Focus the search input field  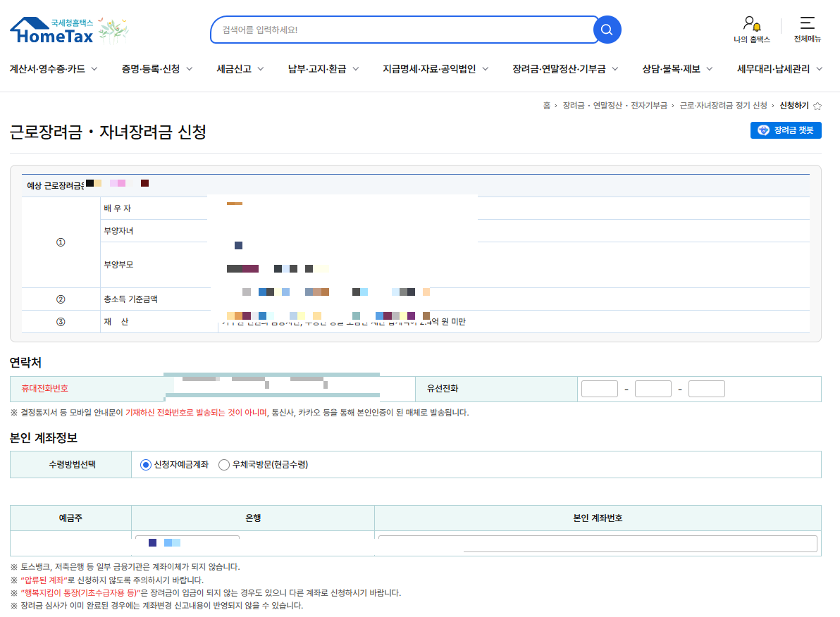coord(404,30)
